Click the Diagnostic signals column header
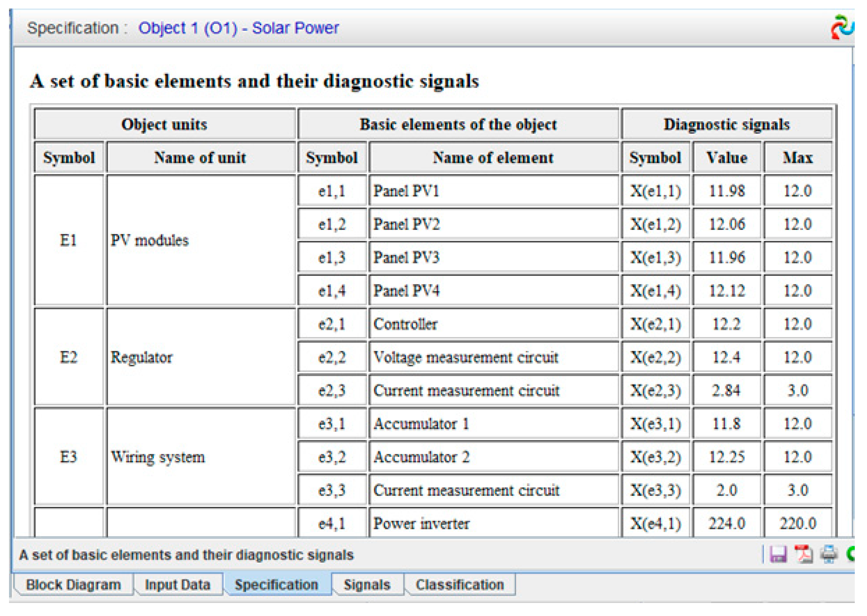867x616 pixels. [726, 124]
